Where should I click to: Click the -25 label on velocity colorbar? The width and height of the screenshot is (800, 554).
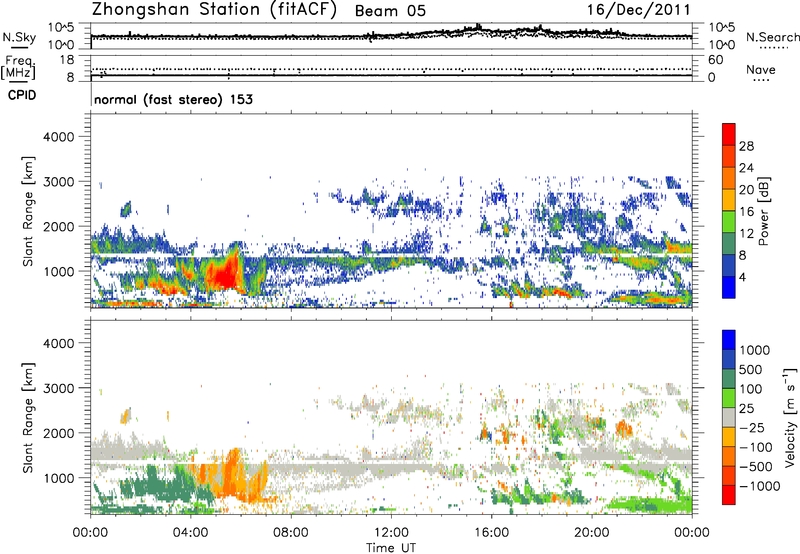(752, 428)
